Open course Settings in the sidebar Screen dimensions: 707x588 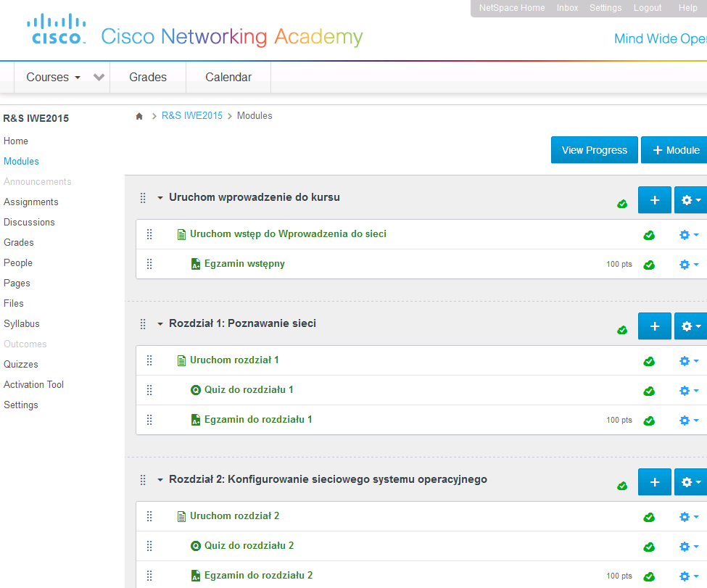coord(21,405)
